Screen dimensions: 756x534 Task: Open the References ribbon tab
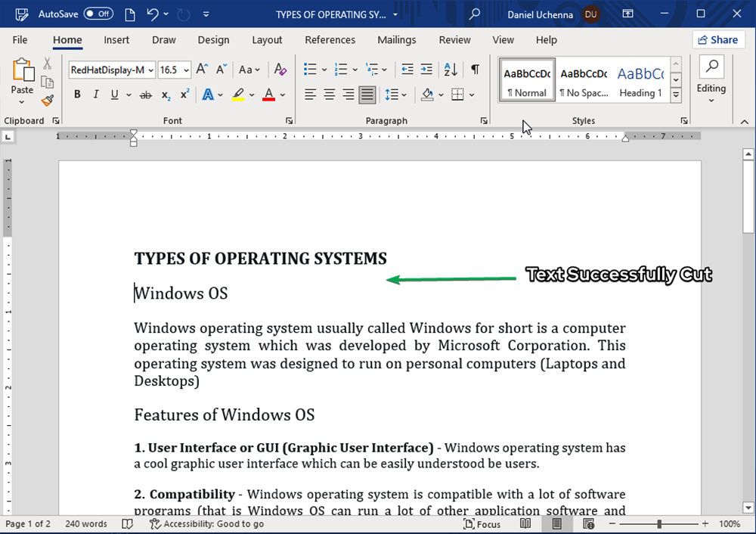[x=330, y=40]
